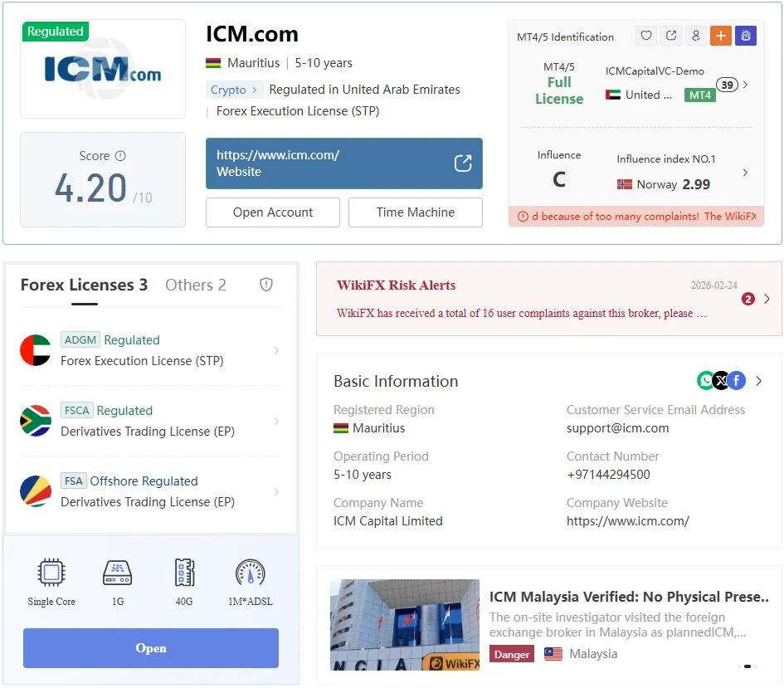Click the Time Machine button
Viewport: 784px width, 688px height.
(x=416, y=212)
